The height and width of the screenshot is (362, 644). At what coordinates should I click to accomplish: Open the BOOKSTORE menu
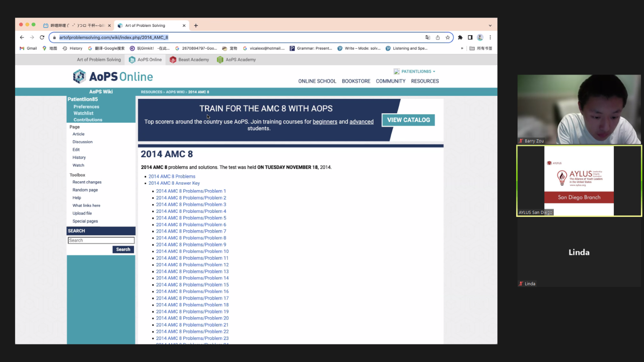(356, 81)
